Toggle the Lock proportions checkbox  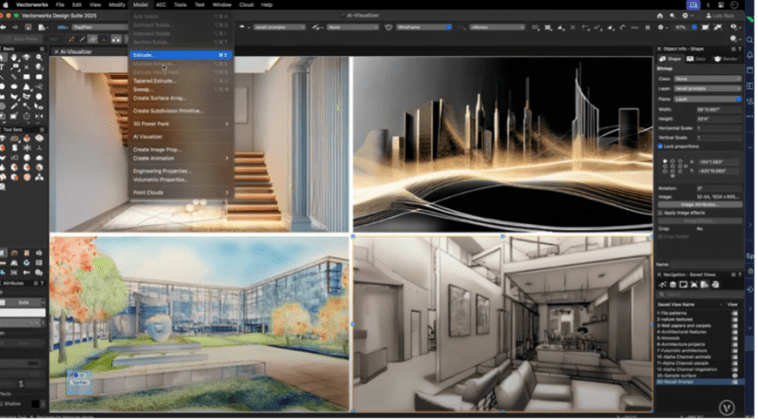pos(660,146)
